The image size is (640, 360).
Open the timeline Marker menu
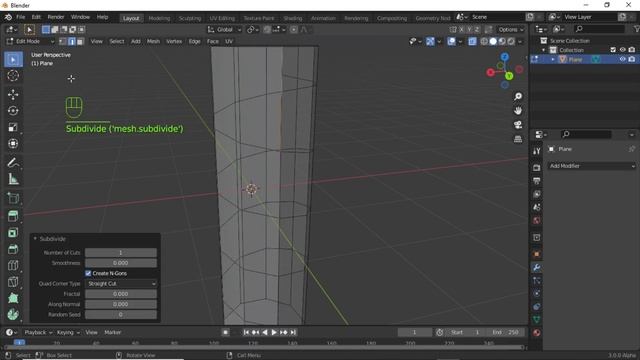point(113,332)
